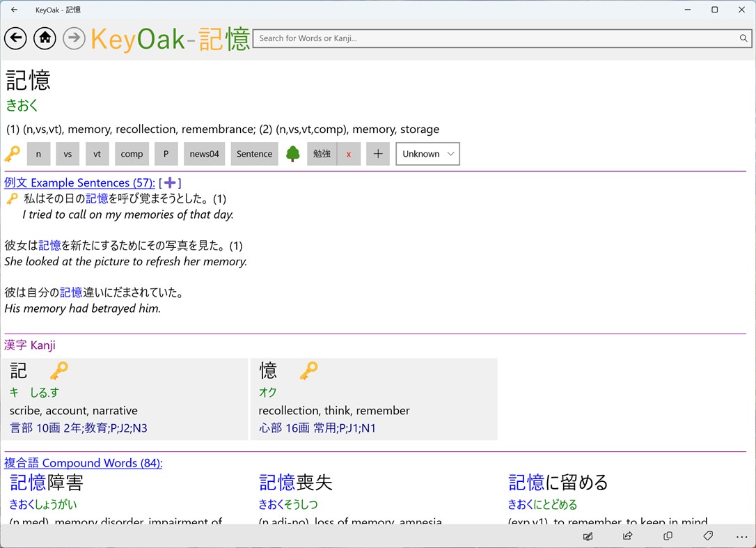756x548 pixels.
Task: Open the edit icon in the bottom app bar
Action: 588,536
